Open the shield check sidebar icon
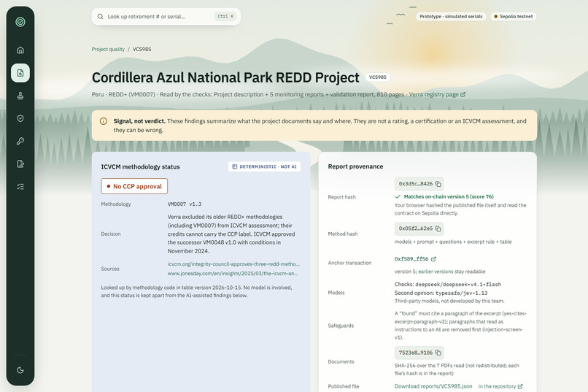This screenshot has width=588, height=392. [20, 118]
